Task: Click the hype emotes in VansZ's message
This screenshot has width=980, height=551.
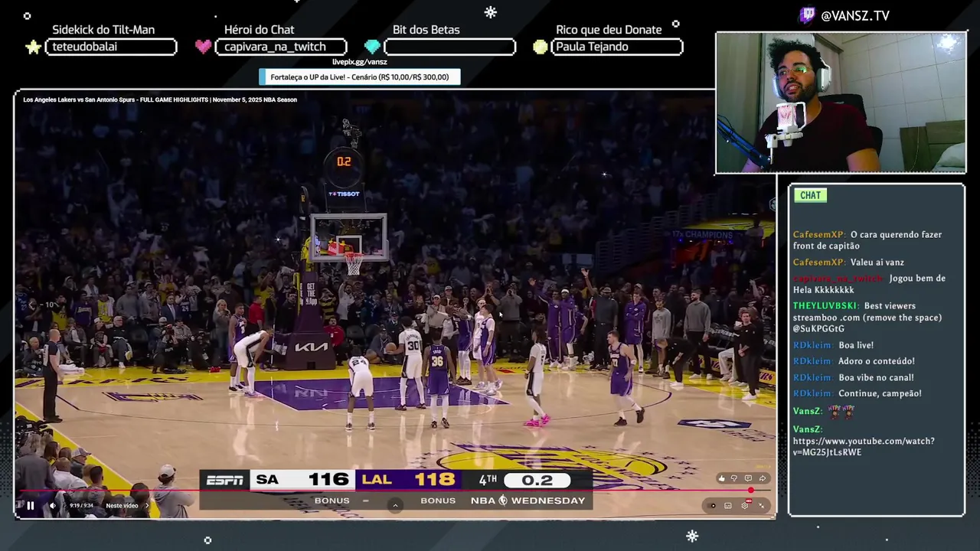Action: (841, 411)
